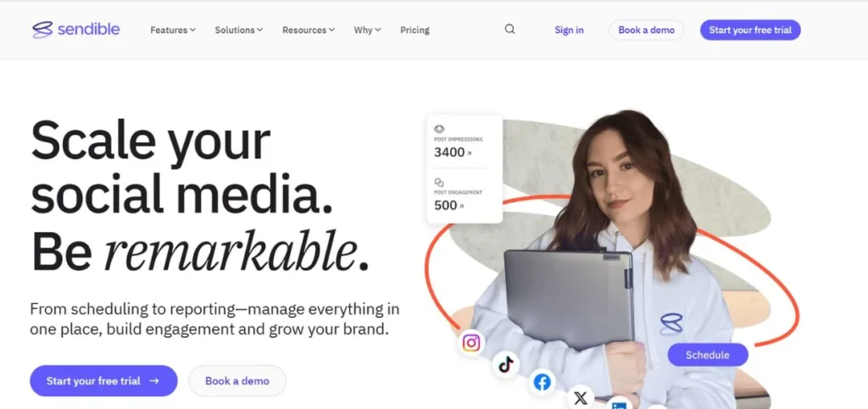Click the Facebook icon bubble
The height and width of the screenshot is (409, 868).
coord(542,382)
